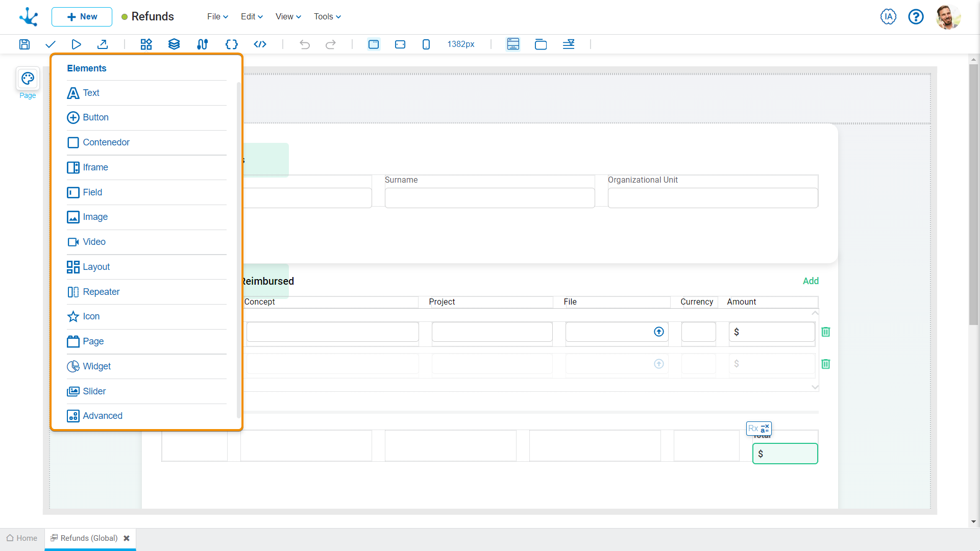Click the Save icon in toolbar

[x=24, y=44]
